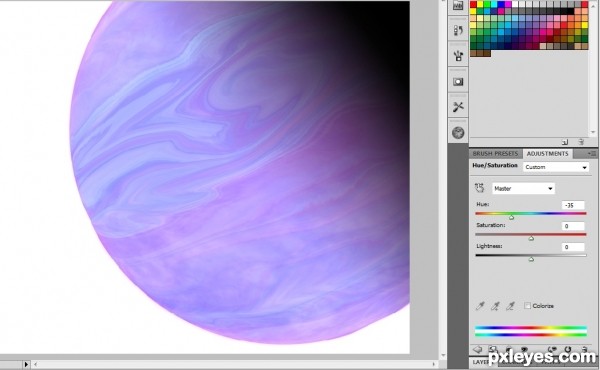This screenshot has width=600, height=370.
Task: Swatches panel scrollbar down arrow
Action: pos(593,133)
